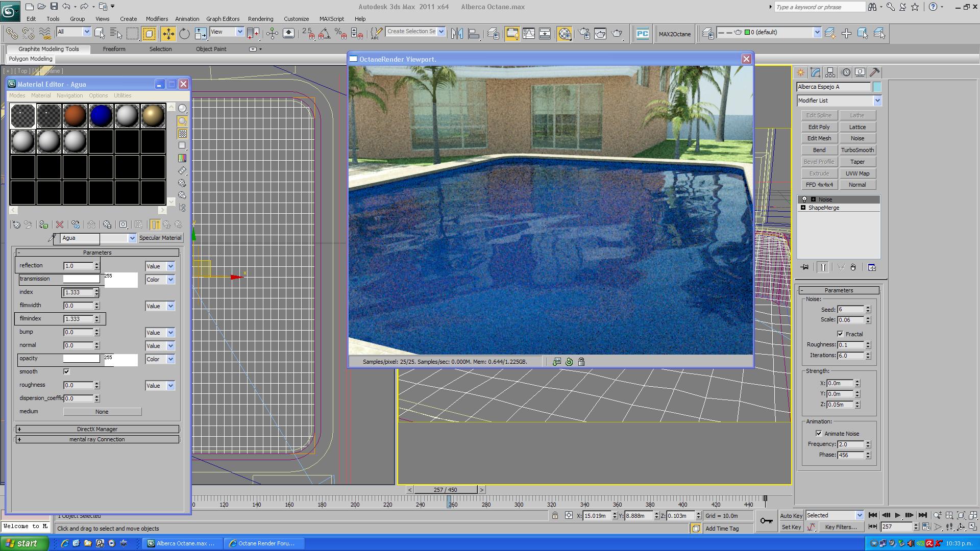
Task: Select the Move tool in main toolbar
Action: (168, 34)
